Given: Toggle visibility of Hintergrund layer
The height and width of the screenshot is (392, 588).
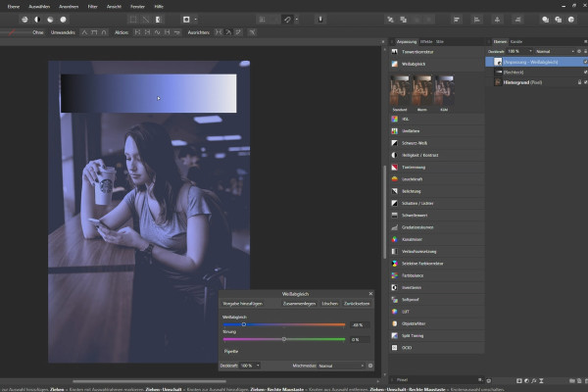Looking at the screenshot, I should [585, 82].
